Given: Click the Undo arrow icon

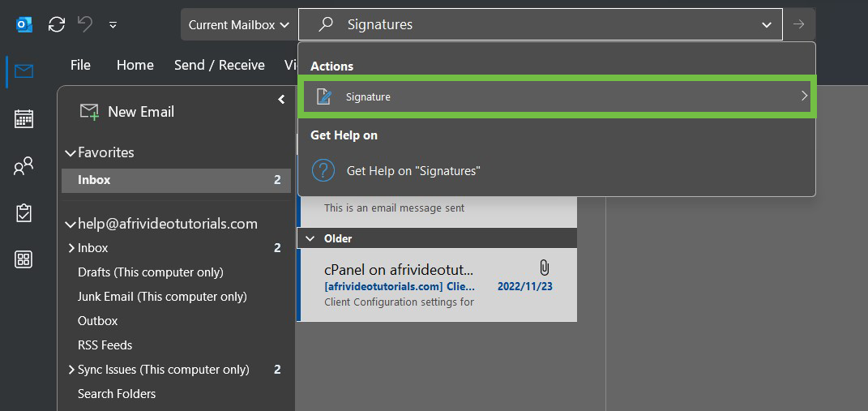Looking at the screenshot, I should click(x=85, y=24).
